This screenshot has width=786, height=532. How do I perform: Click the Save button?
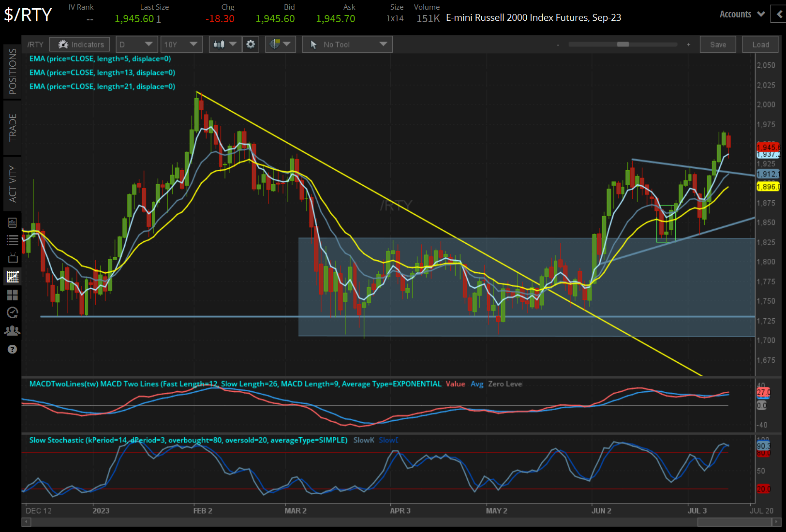[718, 44]
